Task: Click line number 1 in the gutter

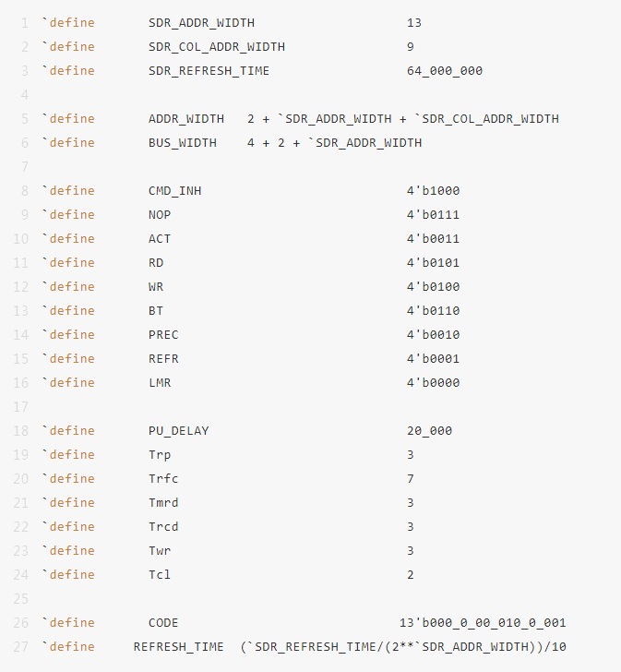Action: [x=24, y=23]
